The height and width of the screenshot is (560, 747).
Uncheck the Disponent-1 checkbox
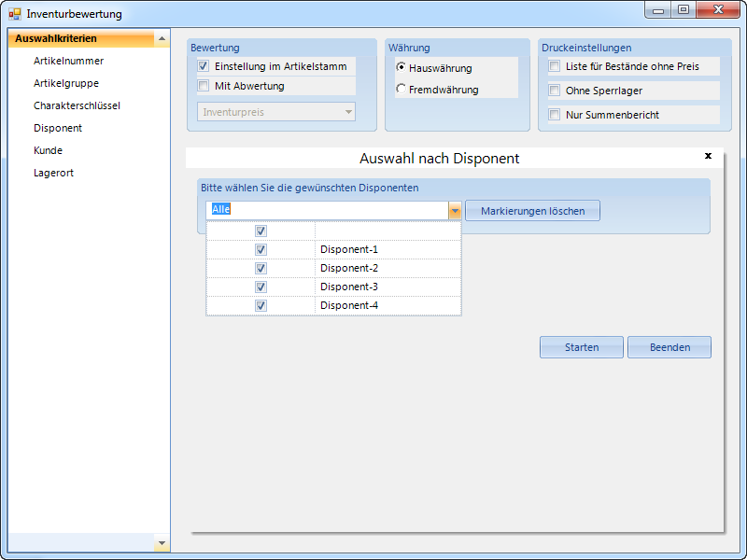(261, 249)
